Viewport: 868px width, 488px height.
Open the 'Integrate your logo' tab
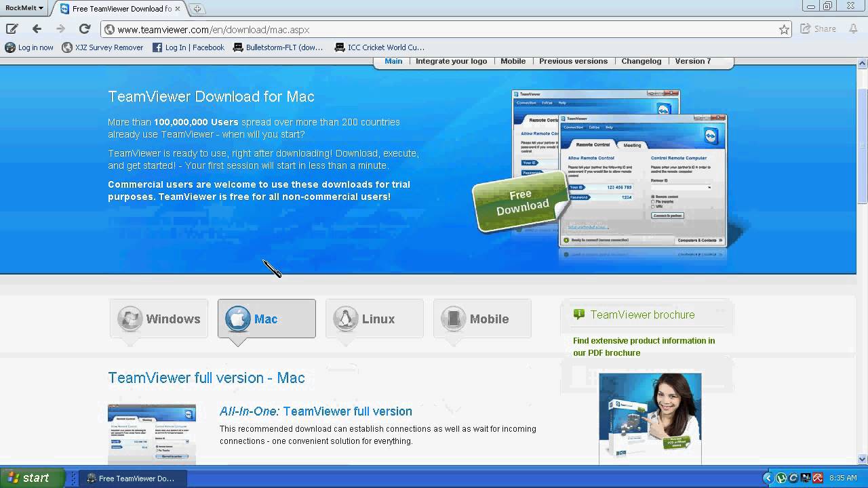[451, 61]
